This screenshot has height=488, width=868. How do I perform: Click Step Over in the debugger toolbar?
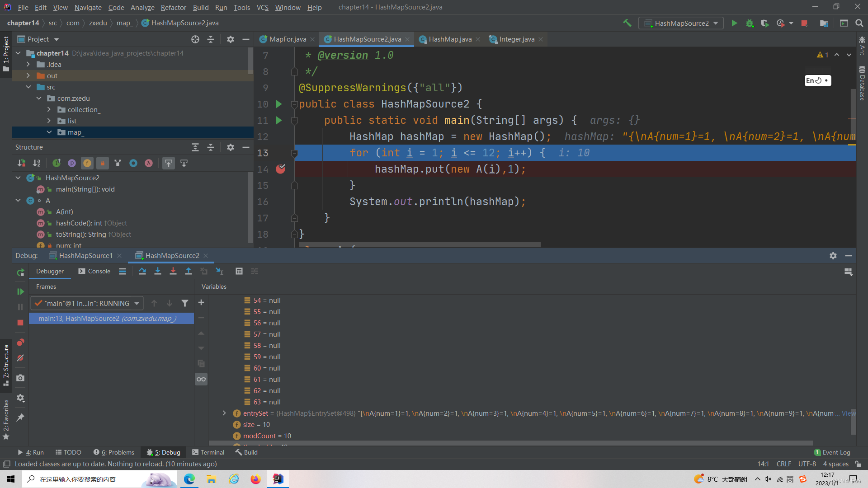coord(142,271)
